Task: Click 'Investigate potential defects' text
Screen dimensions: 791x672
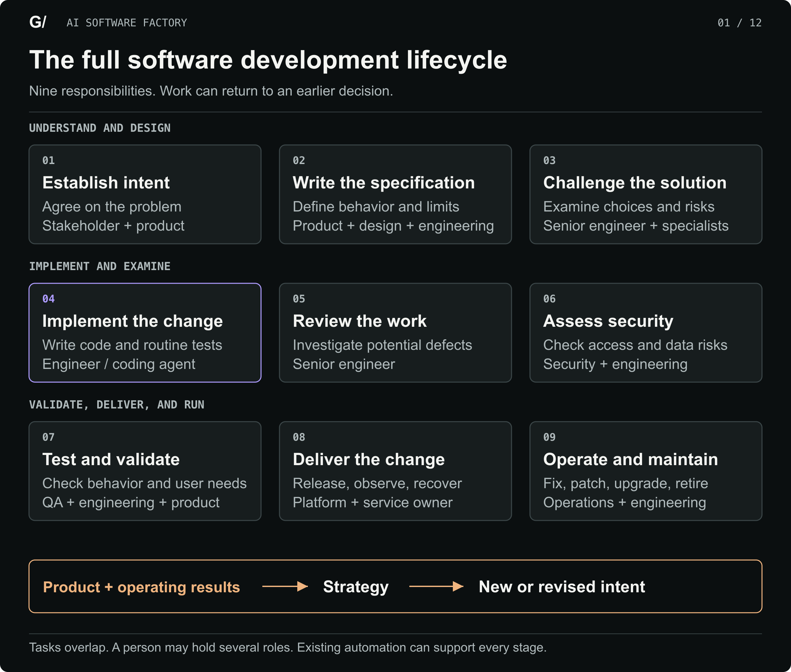Action: point(382,345)
